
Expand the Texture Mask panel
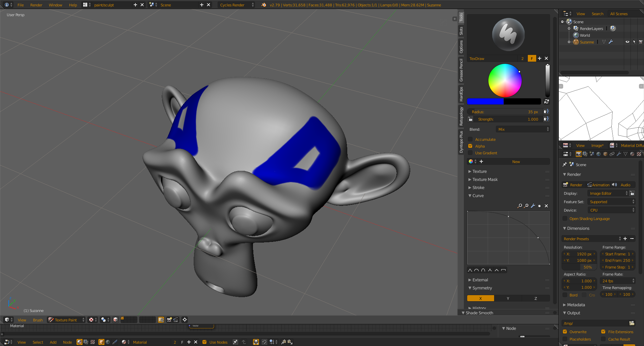pyautogui.click(x=485, y=180)
